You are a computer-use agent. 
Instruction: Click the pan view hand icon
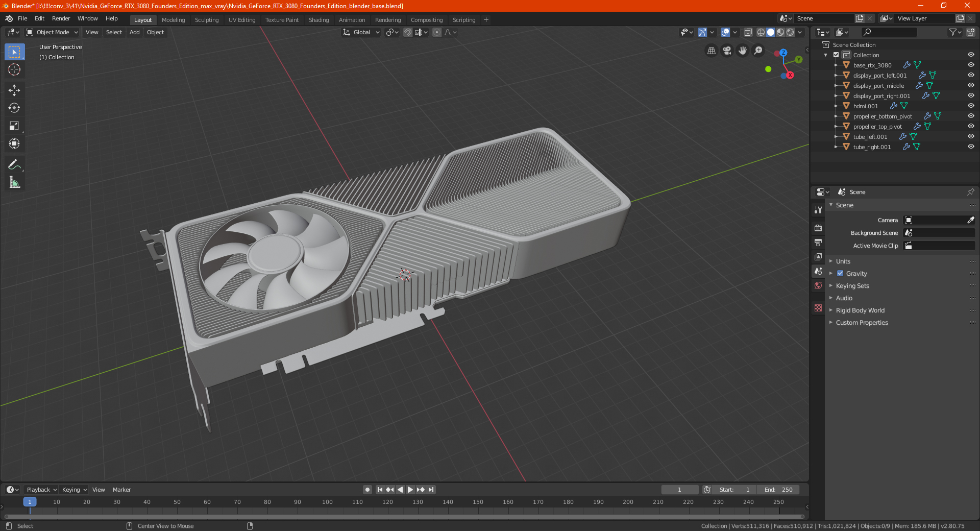click(743, 51)
